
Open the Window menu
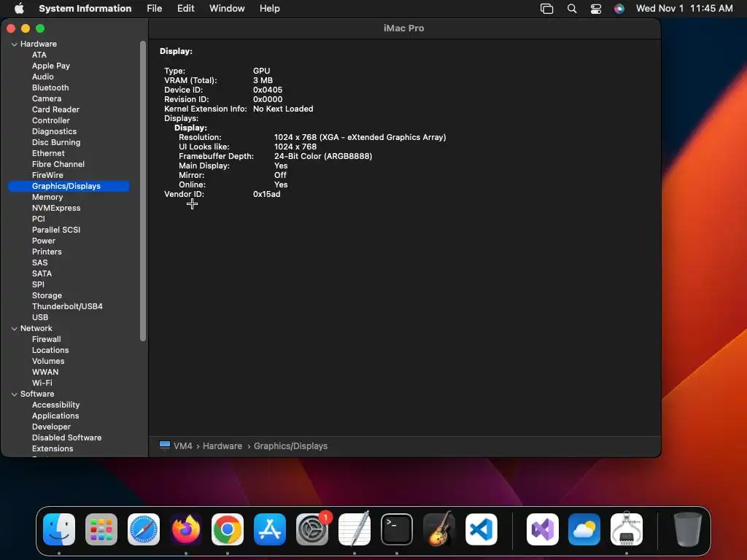coord(227,9)
